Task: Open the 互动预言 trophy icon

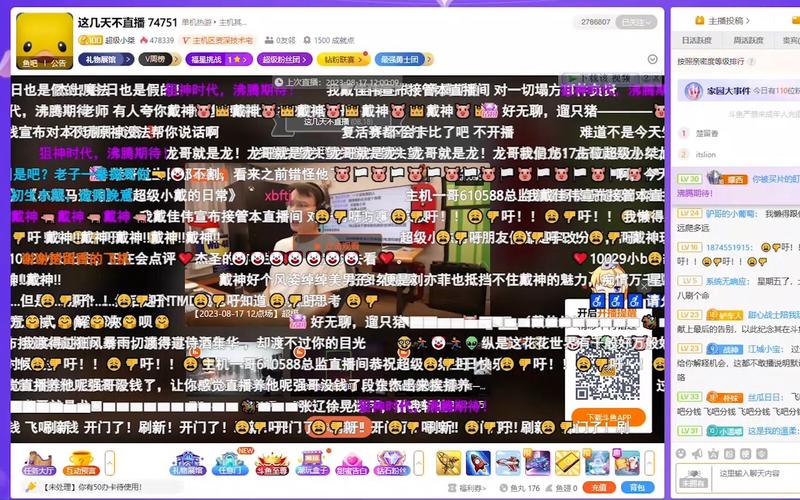Action: 79,463
